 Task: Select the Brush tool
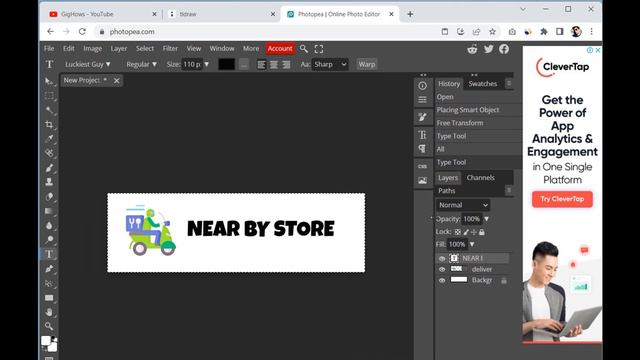pyautogui.click(x=49, y=168)
